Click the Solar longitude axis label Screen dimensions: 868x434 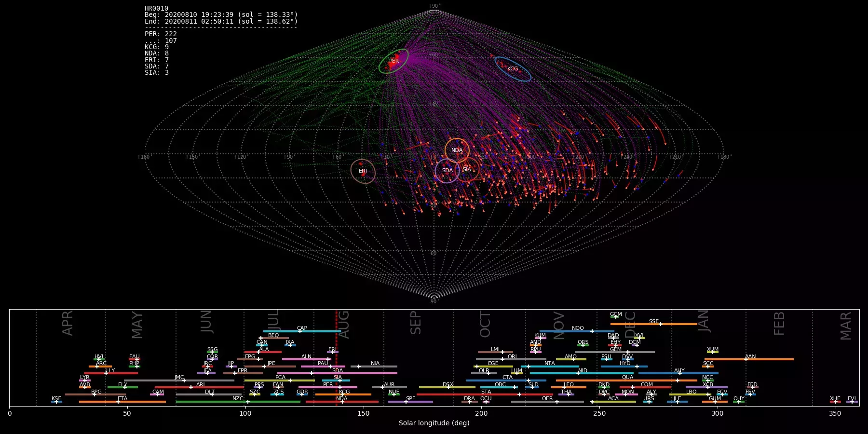pyautogui.click(x=434, y=423)
